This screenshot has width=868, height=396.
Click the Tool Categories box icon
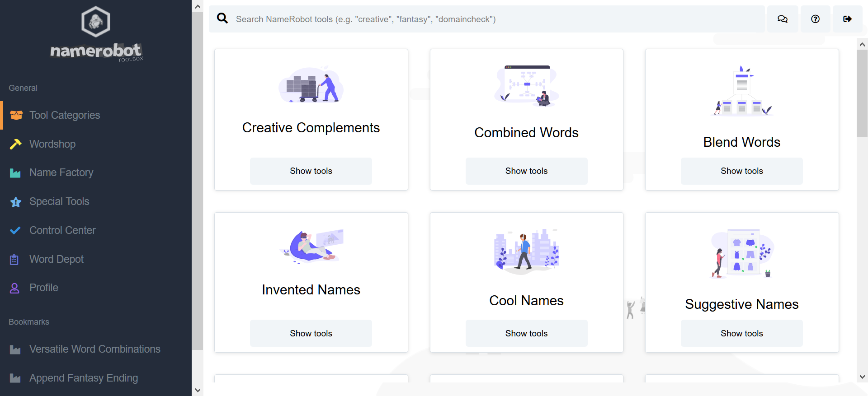pyautogui.click(x=16, y=115)
